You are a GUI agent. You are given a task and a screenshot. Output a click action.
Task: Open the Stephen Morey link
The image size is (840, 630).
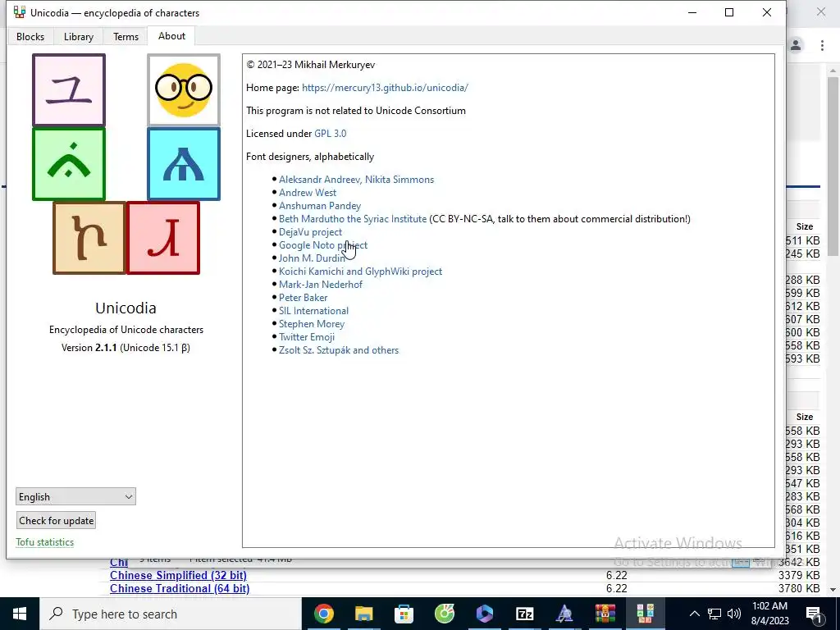(x=312, y=323)
